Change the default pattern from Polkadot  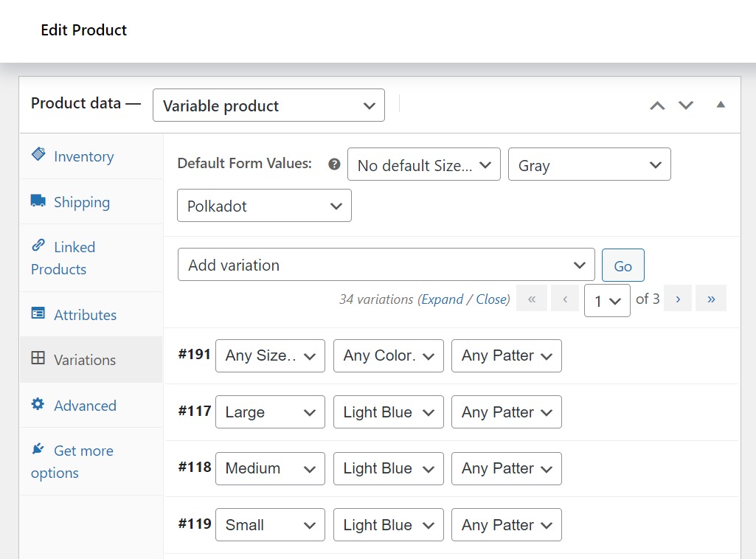[263, 205]
